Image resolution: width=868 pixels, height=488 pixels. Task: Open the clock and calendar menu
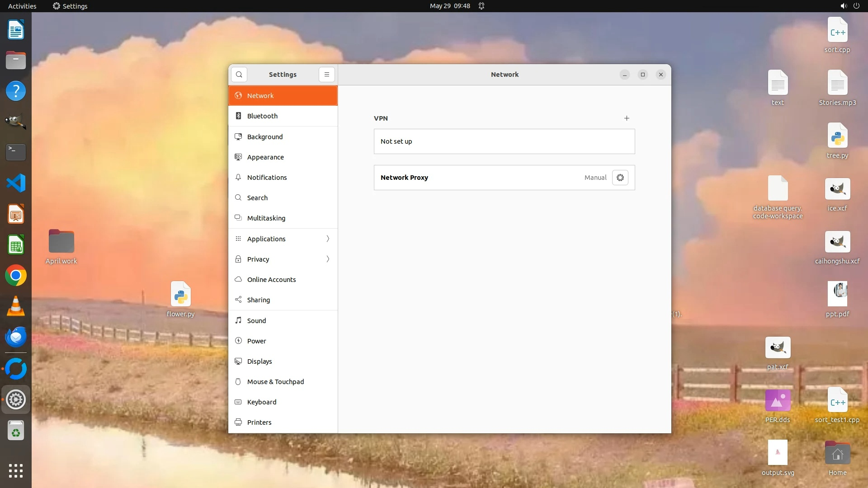coord(450,6)
